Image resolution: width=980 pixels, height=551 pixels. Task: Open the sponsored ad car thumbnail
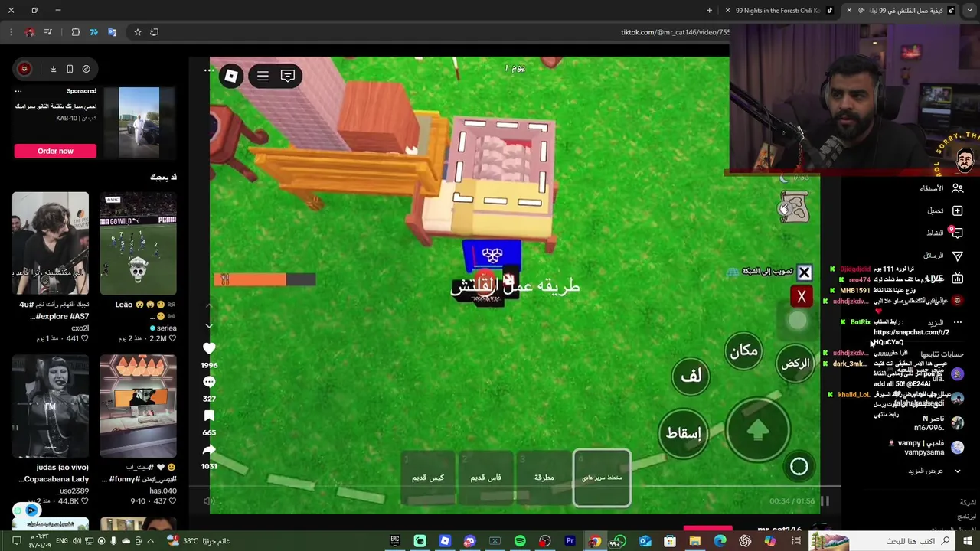click(x=139, y=122)
